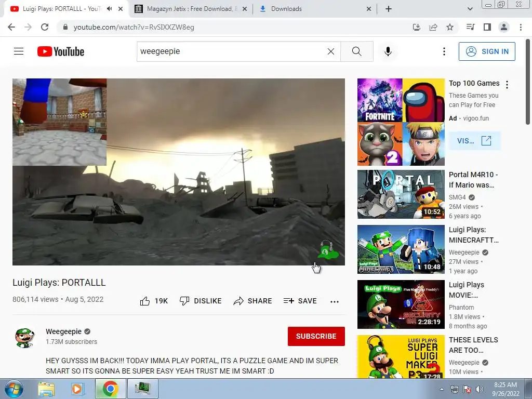
Task: Open THESE LEVELS ARE TOO video title
Action: pyautogui.click(x=473, y=345)
